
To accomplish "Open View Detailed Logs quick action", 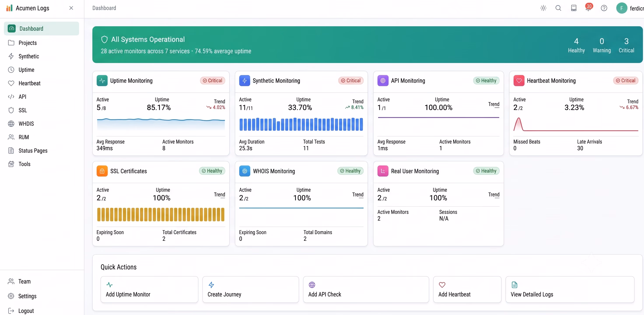I will coord(570,289).
